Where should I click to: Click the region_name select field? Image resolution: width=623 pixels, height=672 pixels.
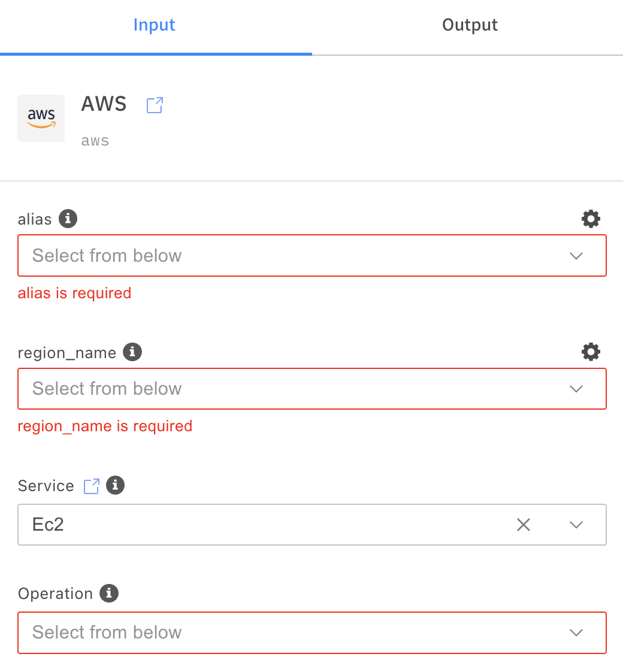click(x=288, y=389)
